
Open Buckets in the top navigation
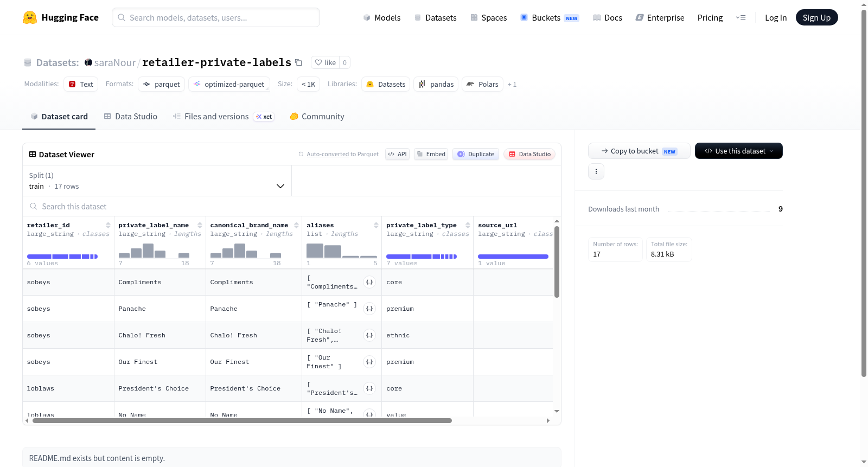[550, 17]
